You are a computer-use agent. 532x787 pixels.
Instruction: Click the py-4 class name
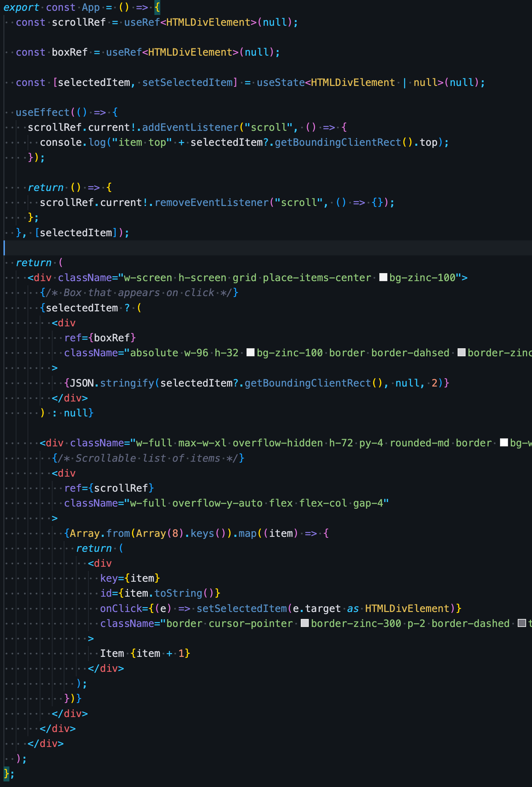371,443
